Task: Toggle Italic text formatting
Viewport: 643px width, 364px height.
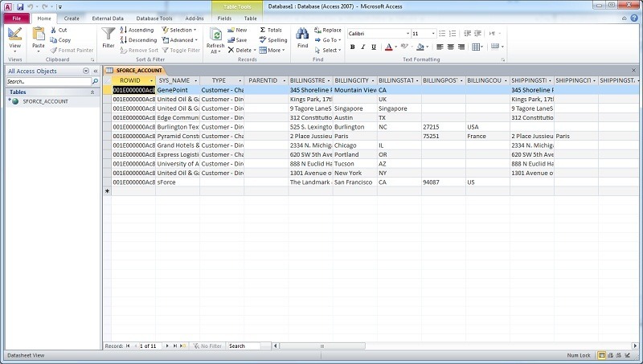Action: pos(362,47)
